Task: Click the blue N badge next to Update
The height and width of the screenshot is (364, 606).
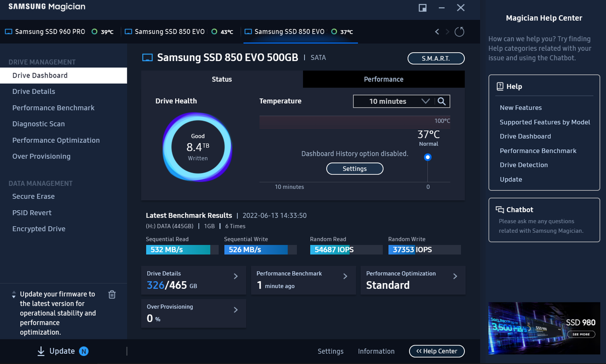Action: pos(84,351)
